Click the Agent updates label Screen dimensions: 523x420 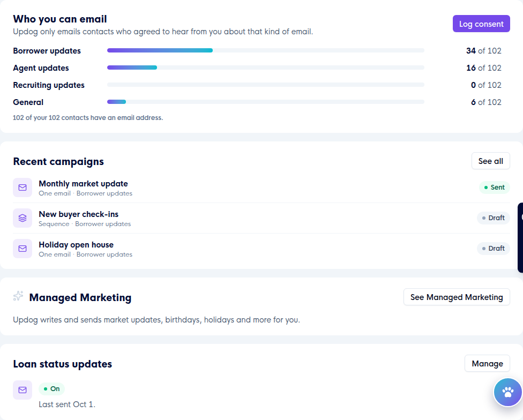point(41,68)
